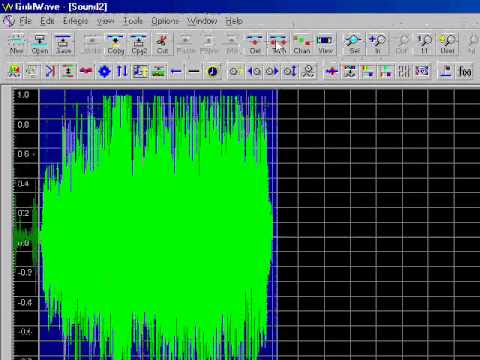Click the '1.0' amplitude axis label
The height and width of the screenshot is (360, 480).
(x=23, y=95)
